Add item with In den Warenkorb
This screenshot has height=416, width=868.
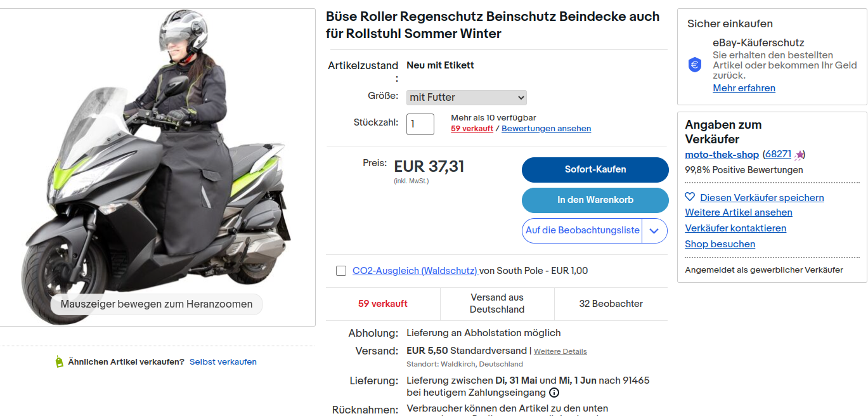tap(595, 200)
